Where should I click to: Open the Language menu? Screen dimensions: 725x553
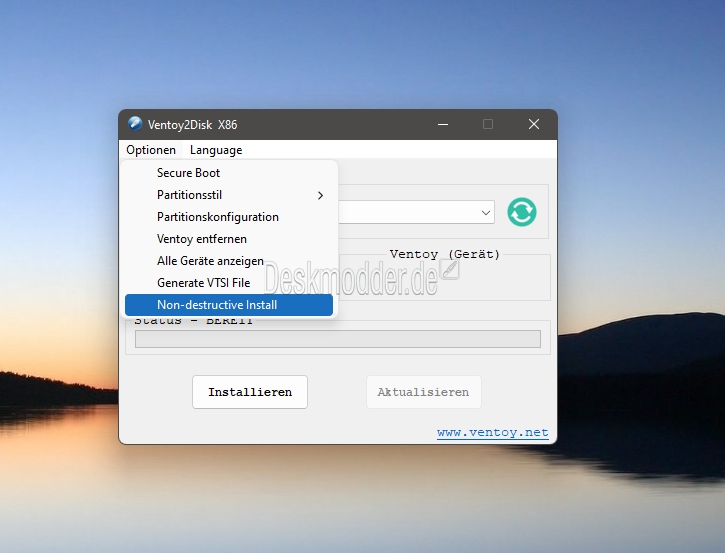pos(216,150)
